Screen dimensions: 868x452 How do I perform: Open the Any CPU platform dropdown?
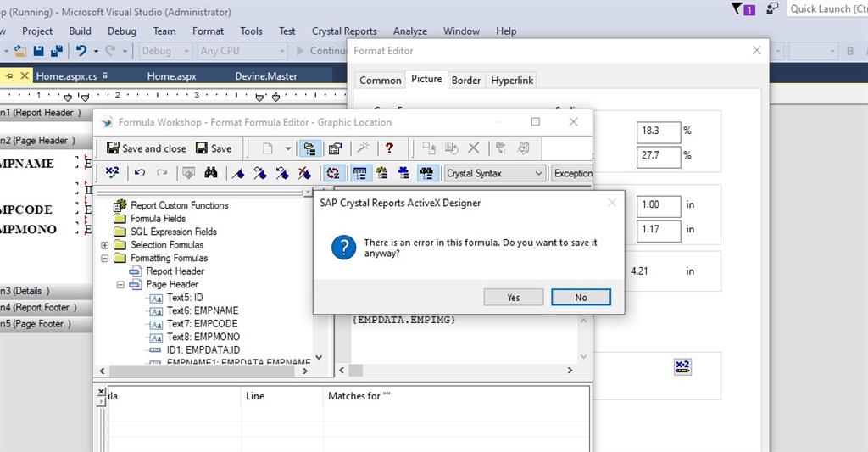tap(242, 51)
